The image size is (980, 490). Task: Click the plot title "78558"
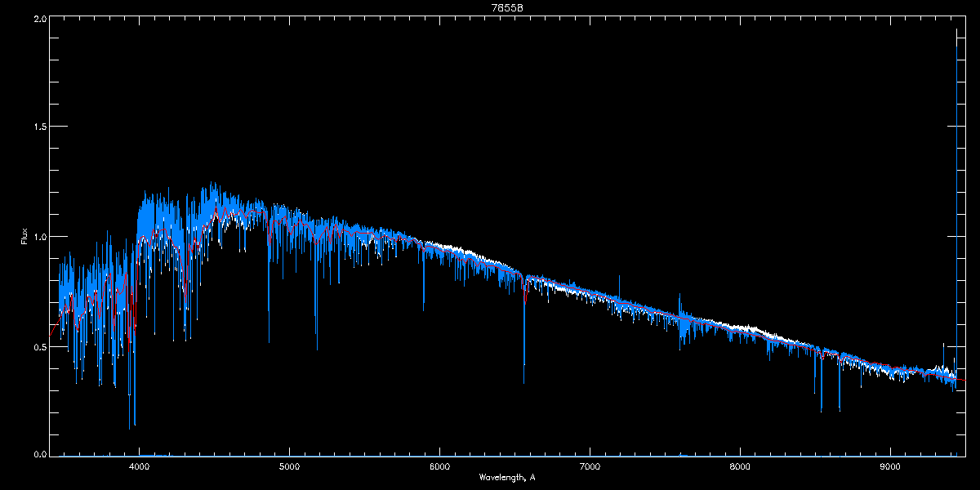point(506,7)
